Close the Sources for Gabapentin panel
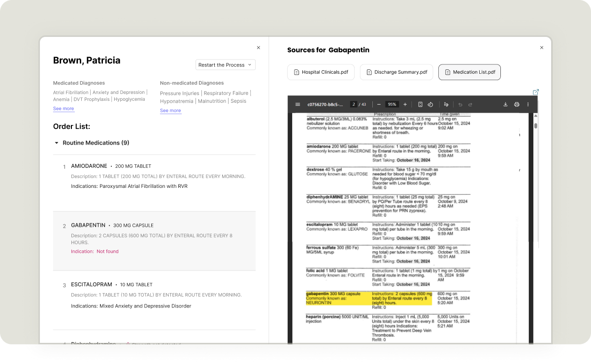The width and height of the screenshot is (591, 364). tap(542, 48)
